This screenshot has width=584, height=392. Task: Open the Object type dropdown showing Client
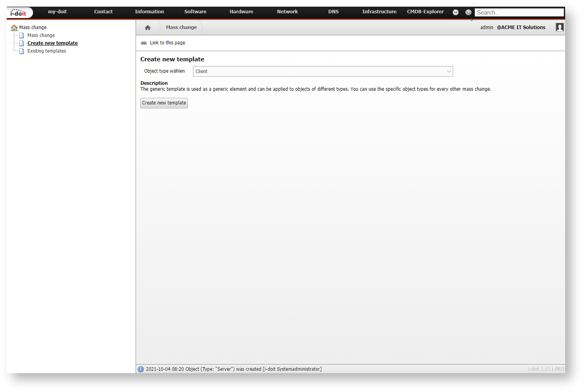coord(323,71)
